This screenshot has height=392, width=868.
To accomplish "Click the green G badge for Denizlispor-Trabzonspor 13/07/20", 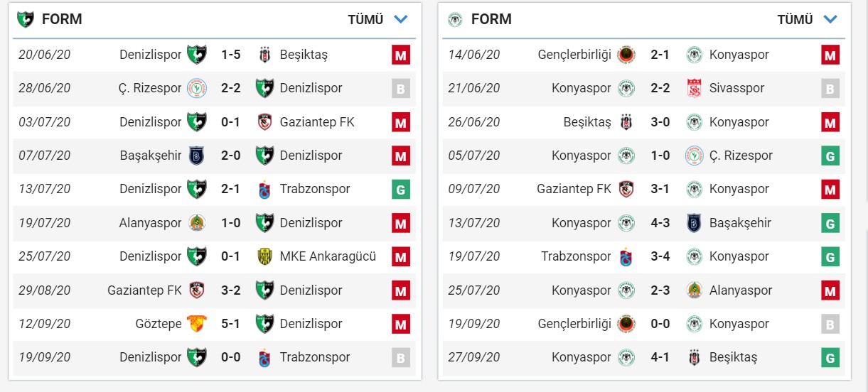I will pyautogui.click(x=401, y=190).
